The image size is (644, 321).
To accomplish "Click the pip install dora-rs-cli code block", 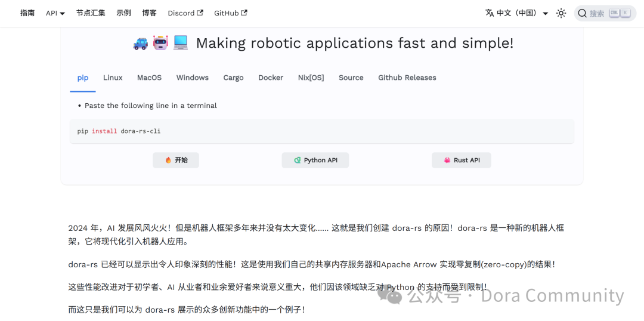I will 322,131.
